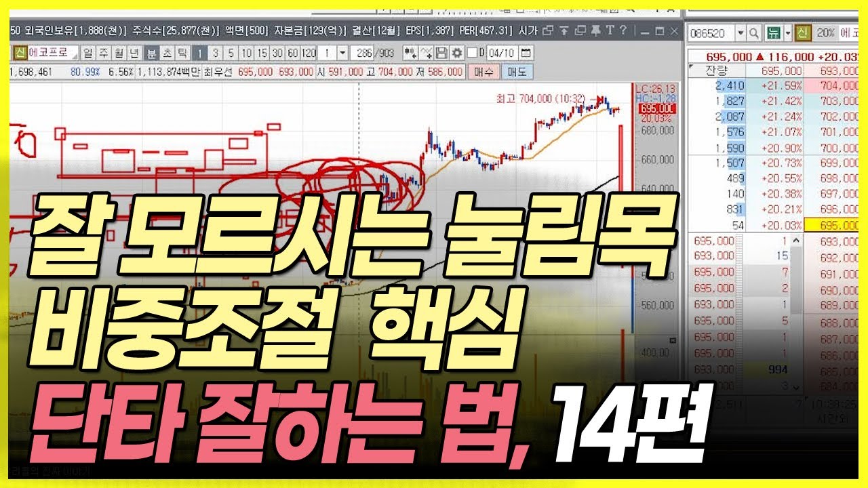Click the small square icon near the chart's 400.00 label
The image size is (868, 488).
(x=673, y=340)
